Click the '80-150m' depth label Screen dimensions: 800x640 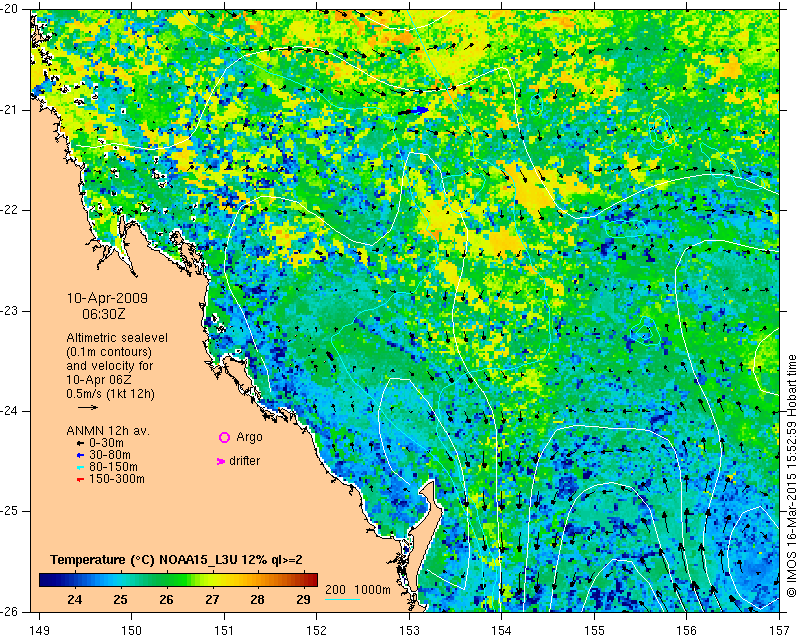113,467
